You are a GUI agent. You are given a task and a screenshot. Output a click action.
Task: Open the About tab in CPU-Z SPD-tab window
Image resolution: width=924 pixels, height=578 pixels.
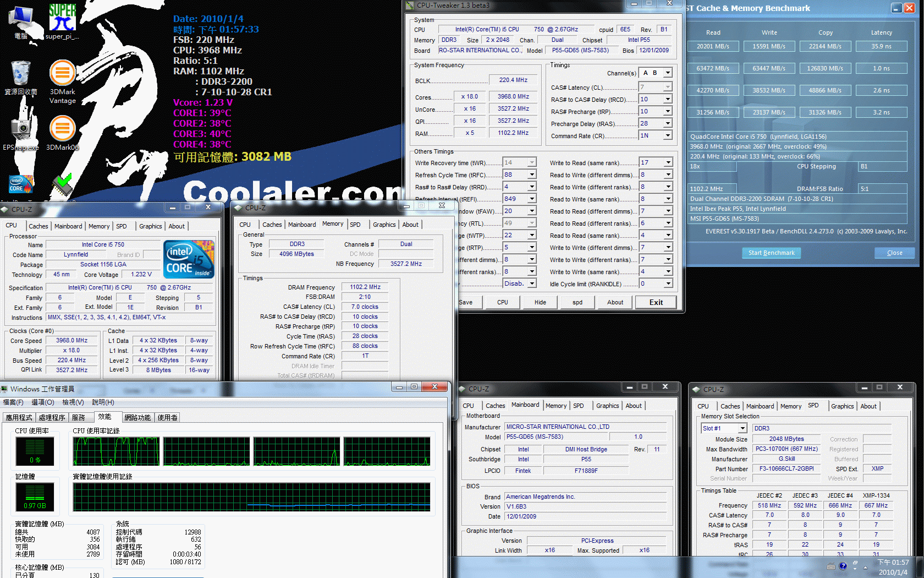coord(868,406)
